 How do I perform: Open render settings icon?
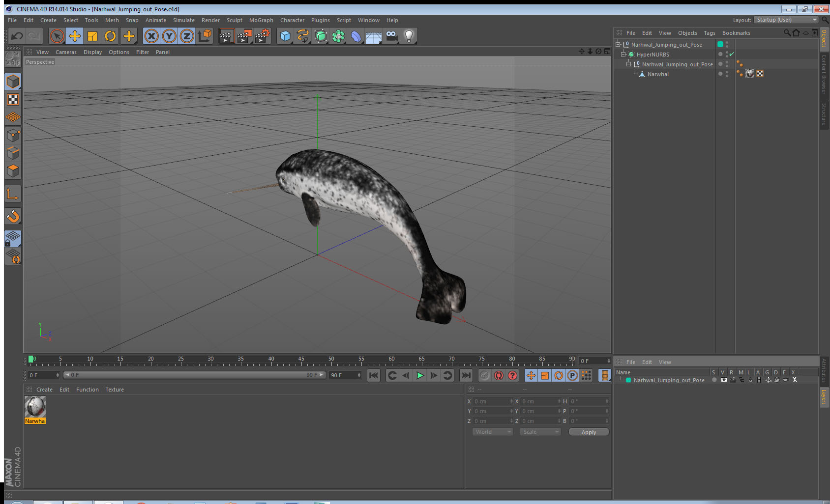click(262, 36)
